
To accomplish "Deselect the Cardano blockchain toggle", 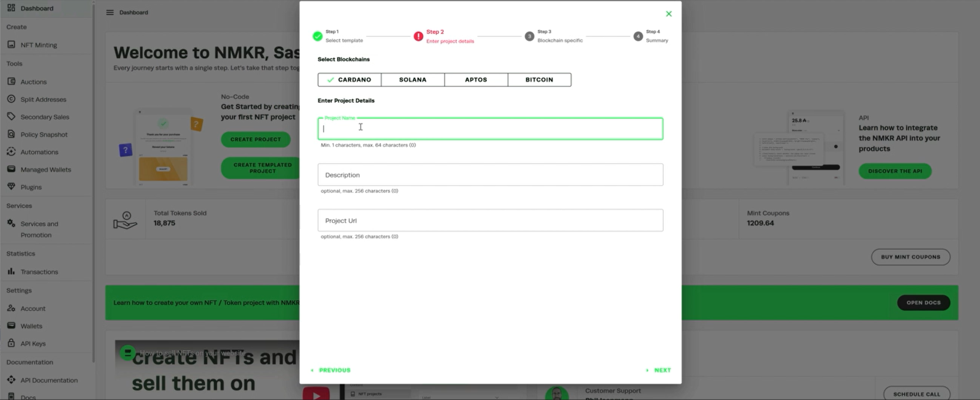I will click(x=349, y=80).
